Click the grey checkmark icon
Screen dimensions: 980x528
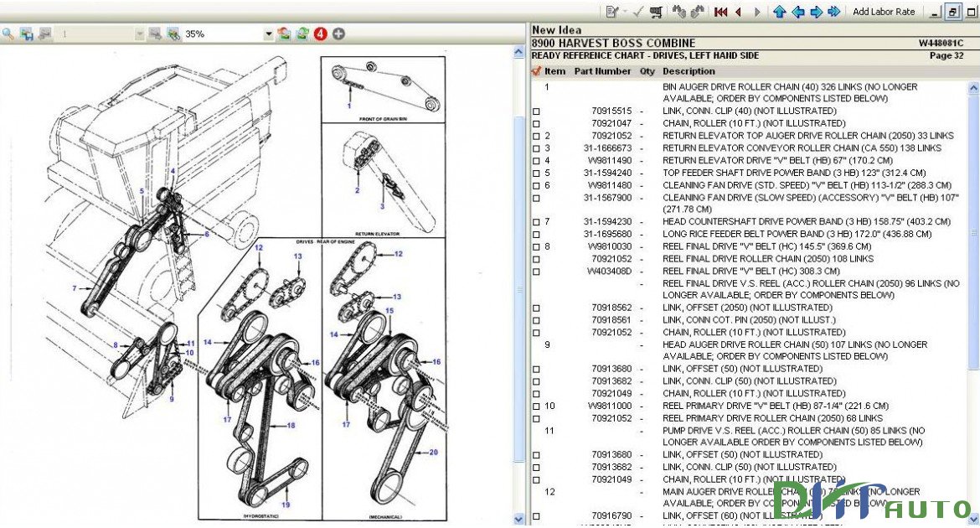pos(638,11)
